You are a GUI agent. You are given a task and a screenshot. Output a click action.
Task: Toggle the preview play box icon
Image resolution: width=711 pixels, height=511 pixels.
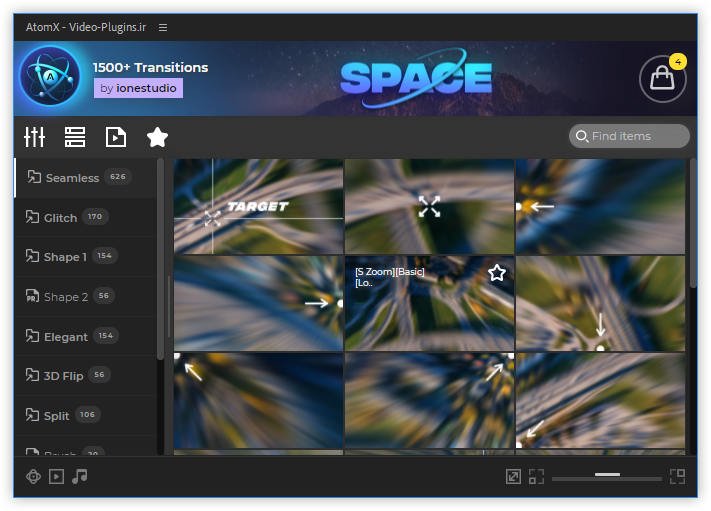click(56, 477)
